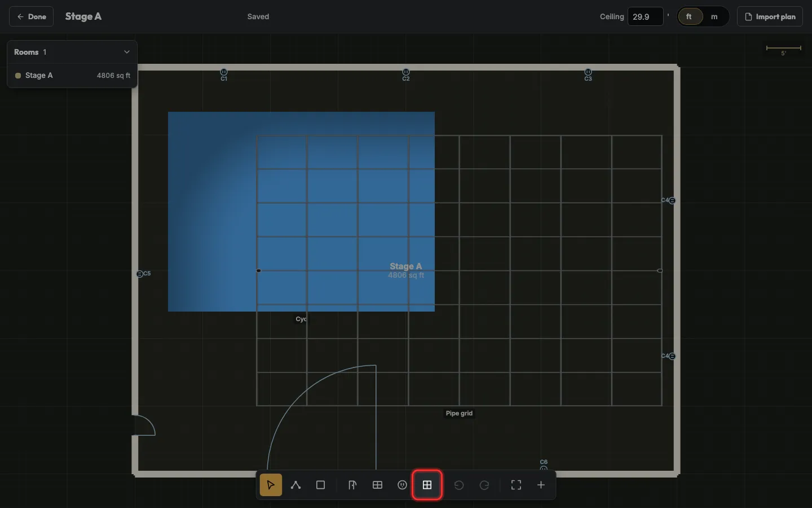Viewport: 812px width, 508px height.
Task: Click the Pipe grid label
Action: (459, 413)
